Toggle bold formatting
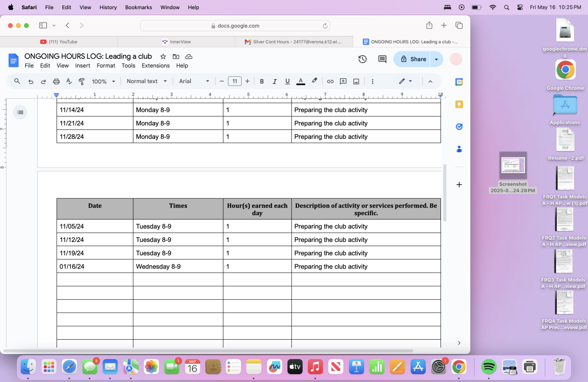 [x=262, y=81]
